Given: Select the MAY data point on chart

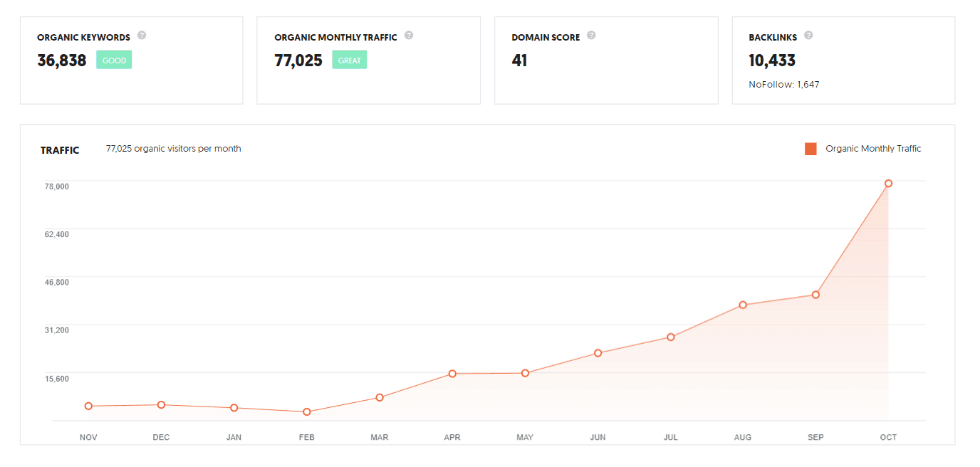Looking at the screenshot, I should pos(525,373).
